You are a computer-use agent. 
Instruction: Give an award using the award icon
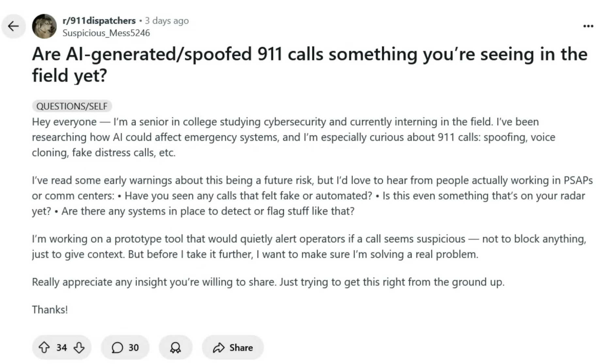coord(175,347)
